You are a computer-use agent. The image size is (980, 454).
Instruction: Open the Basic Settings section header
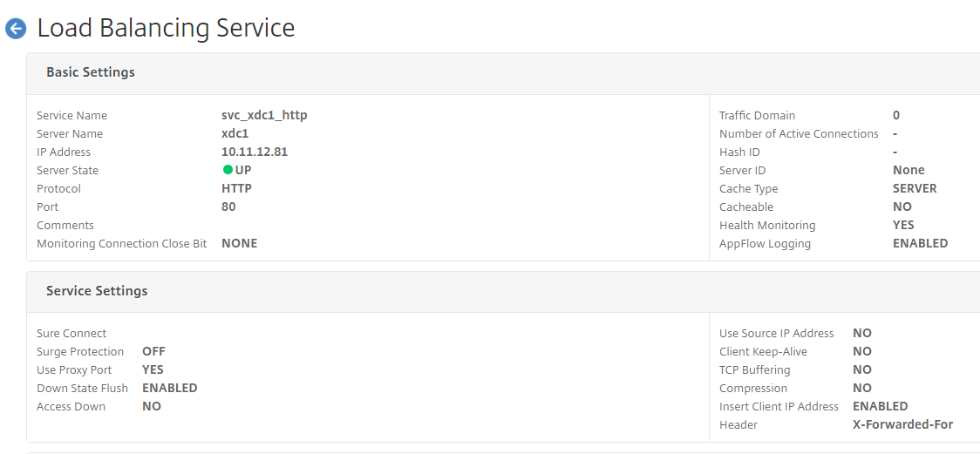click(x=91, y=71)
